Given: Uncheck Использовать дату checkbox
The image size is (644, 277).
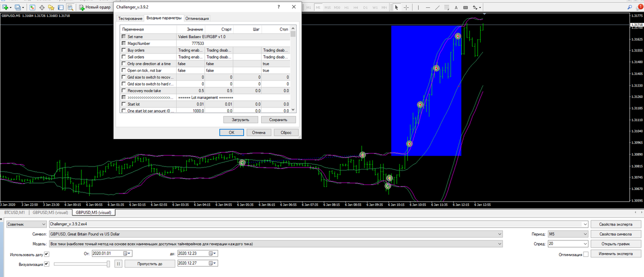Looking at the screenshot, I should click(47, 254).
